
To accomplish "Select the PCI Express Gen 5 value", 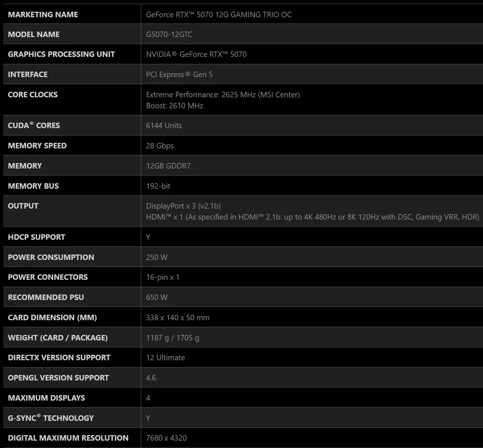I will 179,75.
